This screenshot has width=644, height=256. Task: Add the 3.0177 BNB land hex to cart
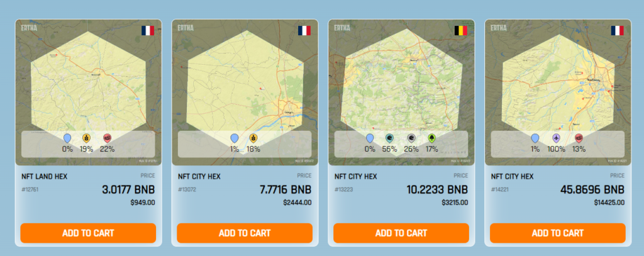(x=88, y=233)
